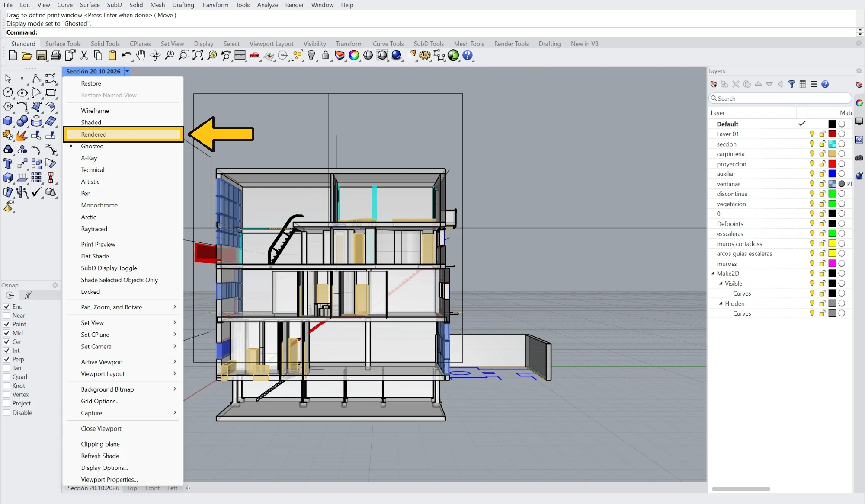
Task: Toggle visibility bulb of seccion layer
Action: click(x=812, y=144)
